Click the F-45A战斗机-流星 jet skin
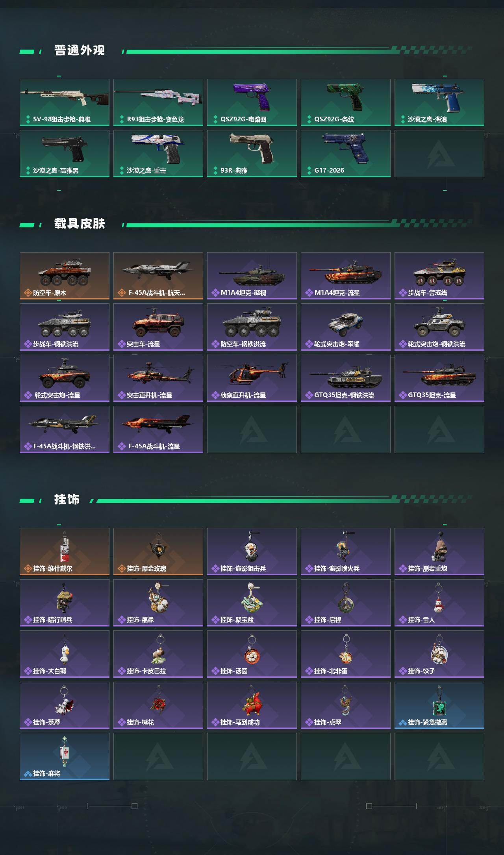Screen dimensions: 504x855 pyautogui.click(x=158, y=429)
